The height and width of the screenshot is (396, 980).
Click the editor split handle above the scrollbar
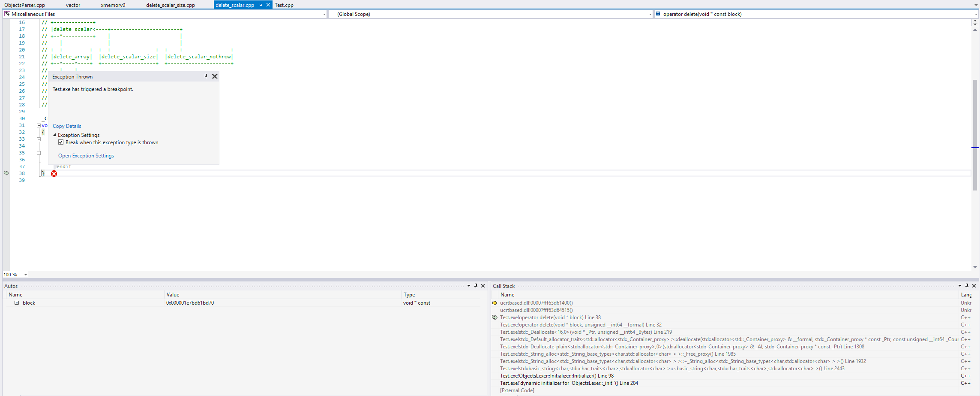[x=975, y=22]
